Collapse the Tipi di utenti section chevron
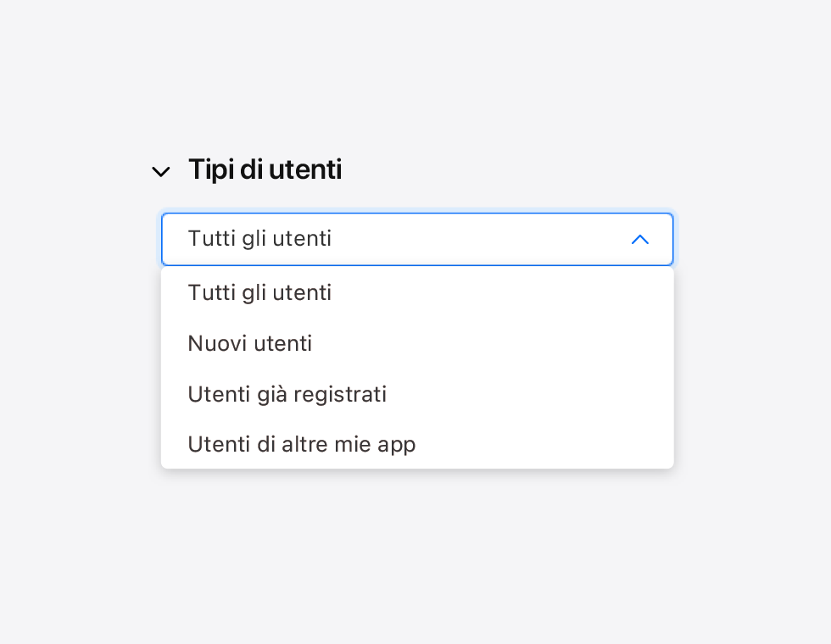The width and height of the screenshot is (831, 644). [x=160, y=172]
